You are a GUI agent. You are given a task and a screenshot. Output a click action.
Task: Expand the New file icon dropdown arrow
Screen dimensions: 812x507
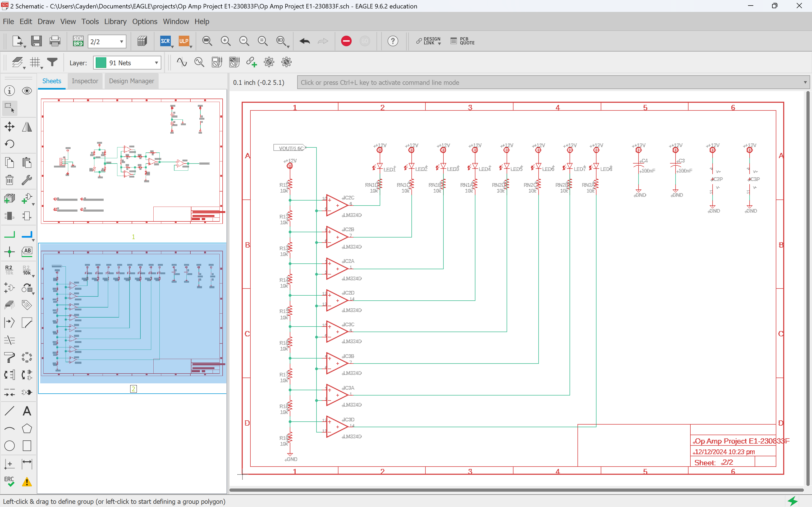click(x=25, y=46)
